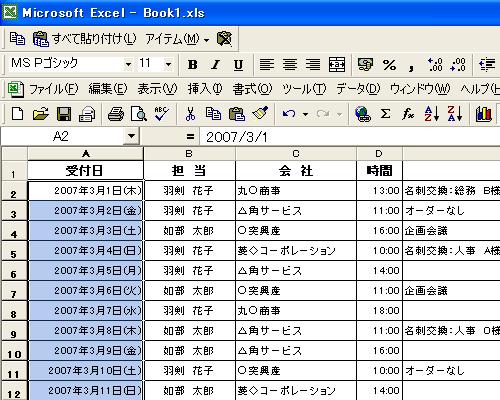Toggle Underline formatting
500x400 pixels.
point(238,64)
